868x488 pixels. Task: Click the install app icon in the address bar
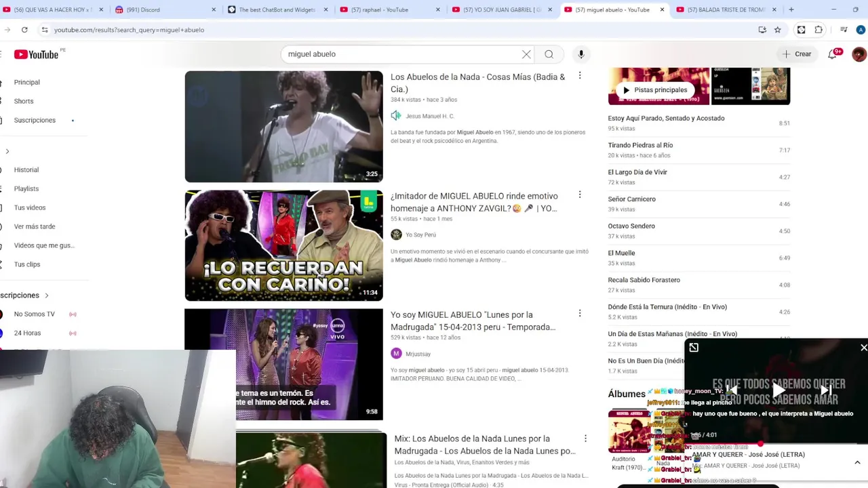click(762, 30)
